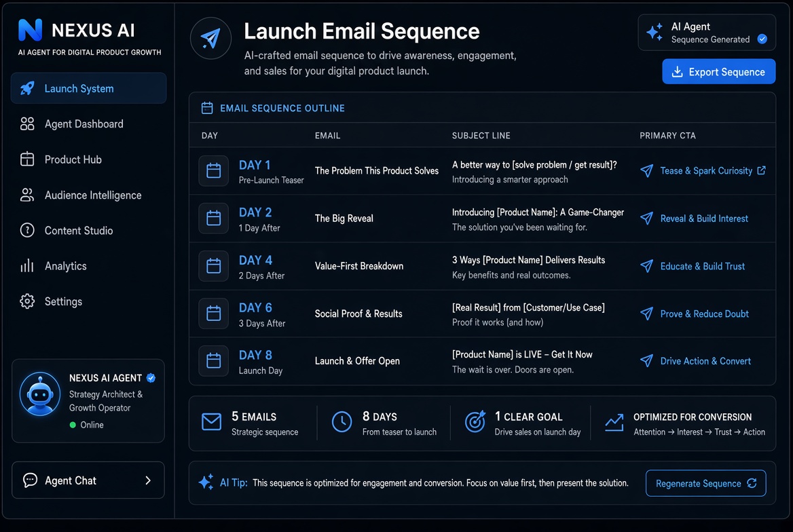The image size is (793, 532).
Task: Click the subject line '[Product Name] is LIVE – Get It Now'
Action: point(522,354)
